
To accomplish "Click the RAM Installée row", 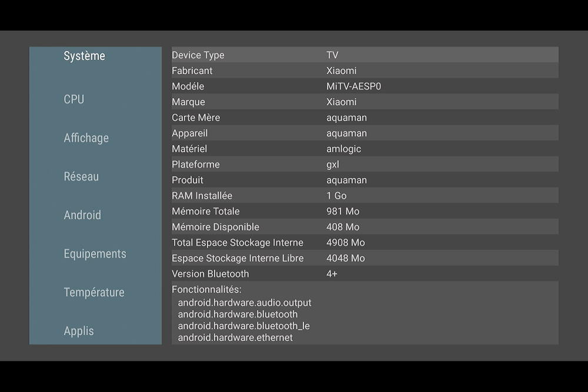I will point(365,195).
